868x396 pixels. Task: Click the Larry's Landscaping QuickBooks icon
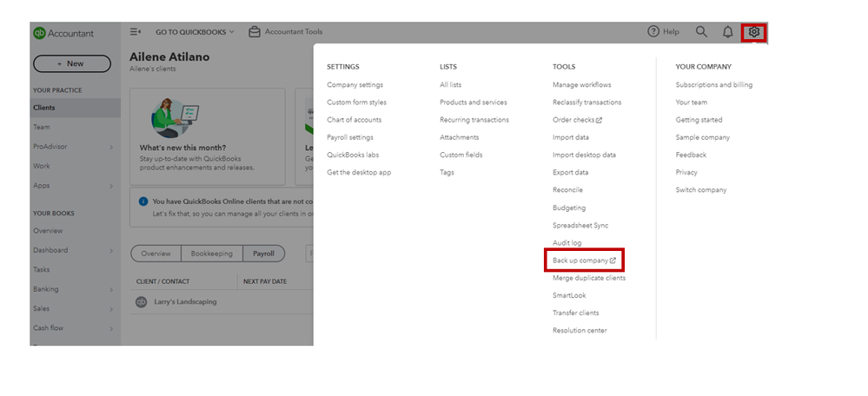141,302
